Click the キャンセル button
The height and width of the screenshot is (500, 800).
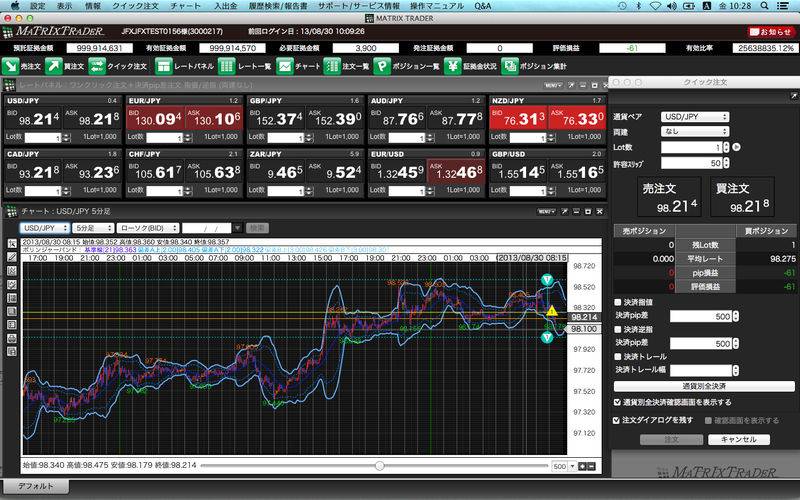[739, 439]
